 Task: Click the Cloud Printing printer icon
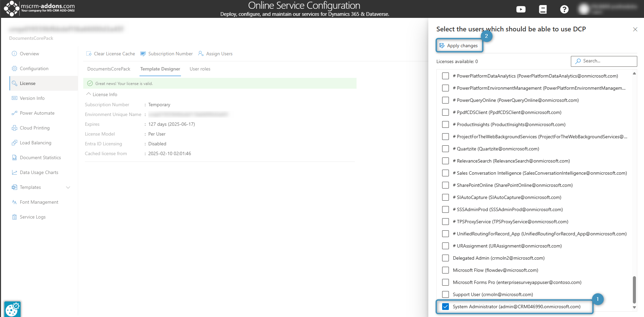tap(14, 128)
